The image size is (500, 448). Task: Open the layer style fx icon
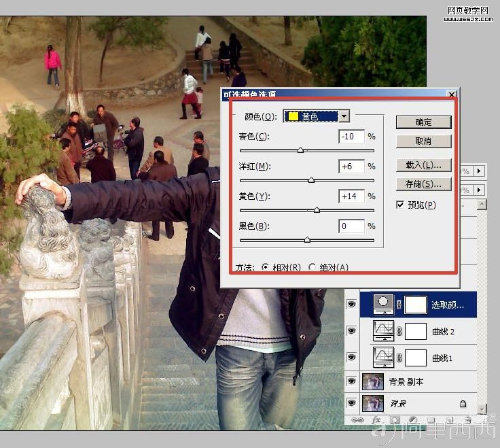click(x=376, y=420)
